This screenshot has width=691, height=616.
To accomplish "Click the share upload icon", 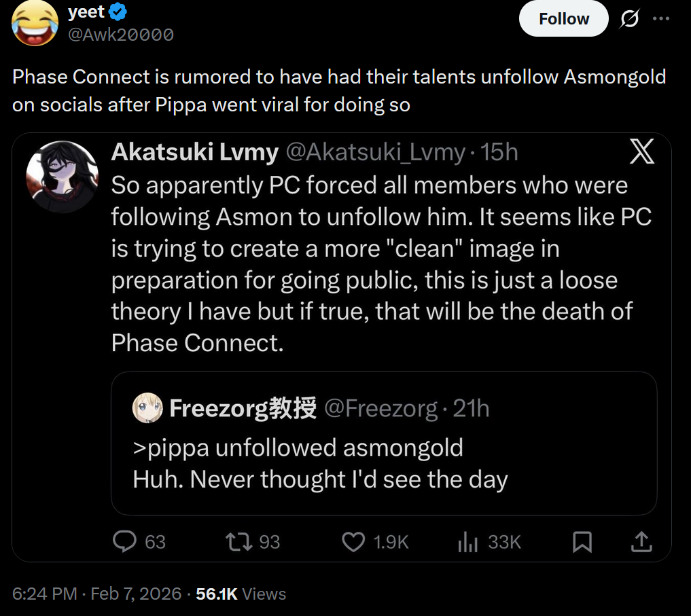I will click(x=642, y=541).
